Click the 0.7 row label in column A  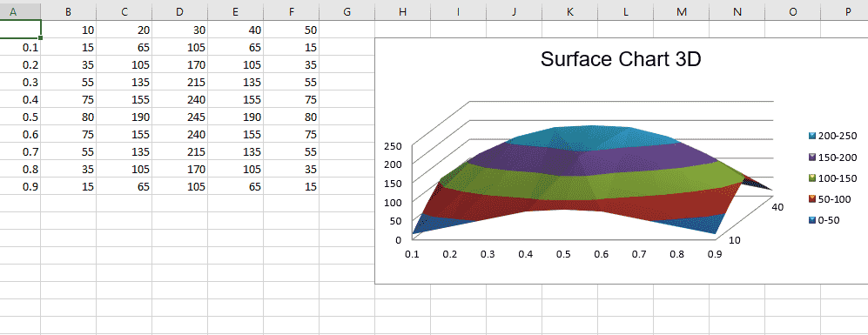(x=21, y=151)
